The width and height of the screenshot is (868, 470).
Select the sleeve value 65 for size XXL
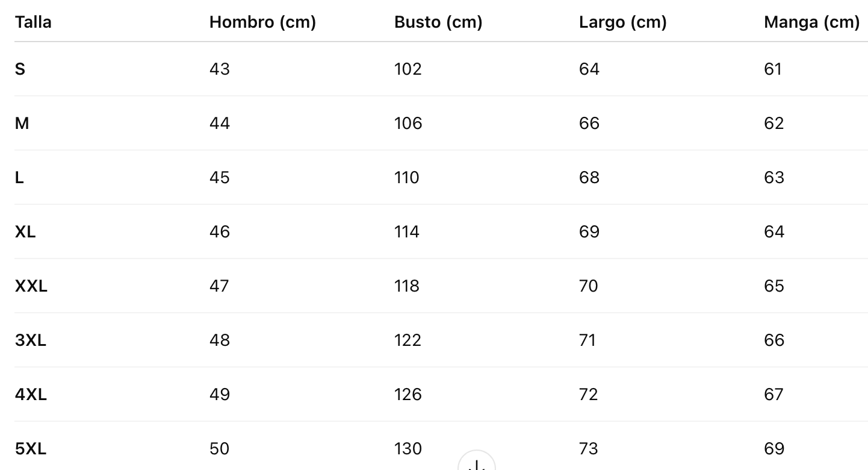[x=774, y=286]
